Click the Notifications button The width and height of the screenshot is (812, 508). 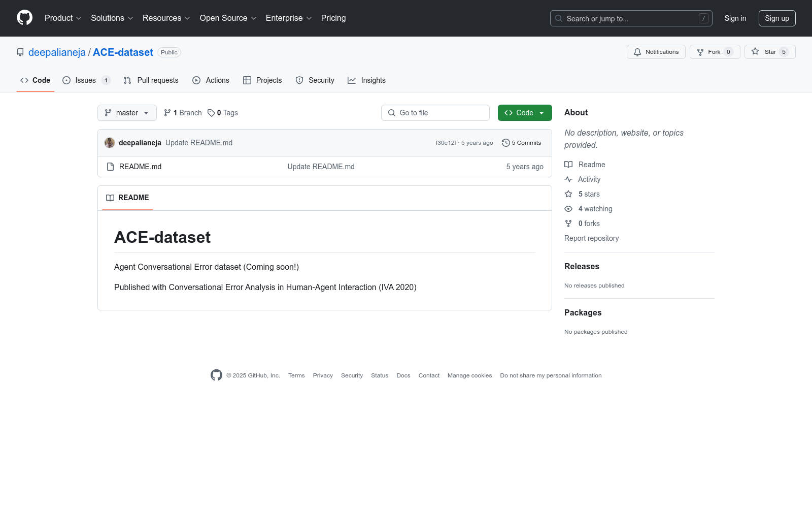click(x=656, y=52)
